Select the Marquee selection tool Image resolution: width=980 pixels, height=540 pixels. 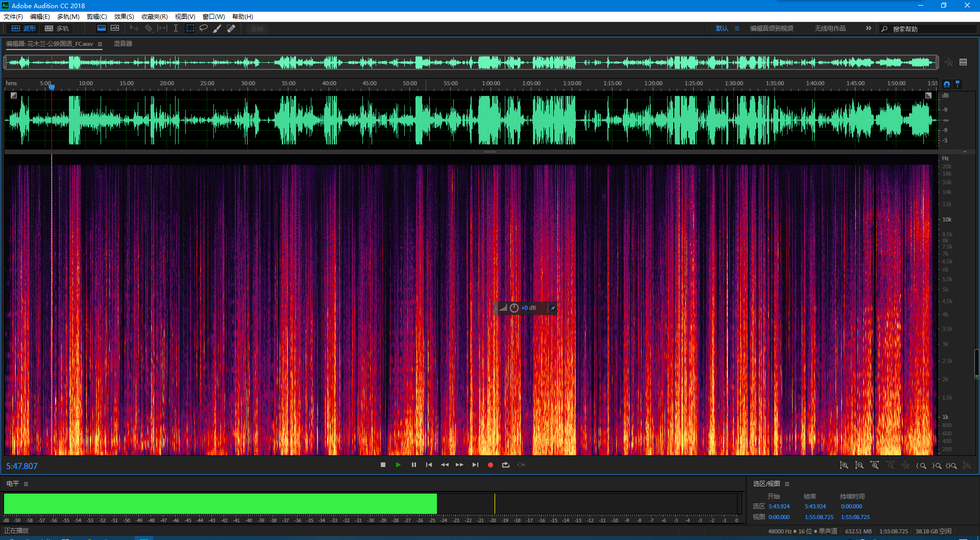coord(190,29)
